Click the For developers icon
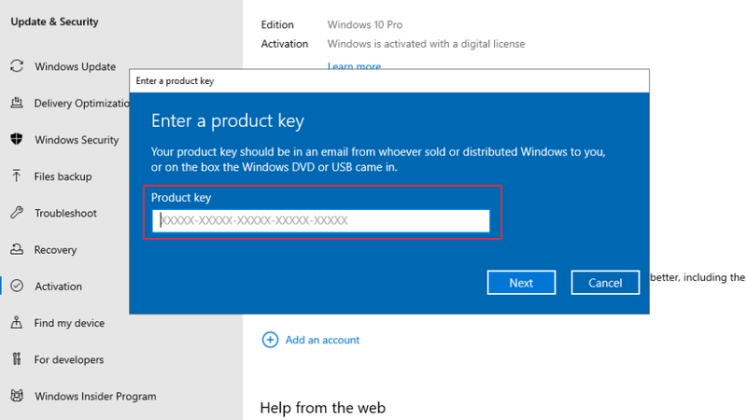Image resolution: width=747 pixels, height=420 pixels. pos(16,359)
